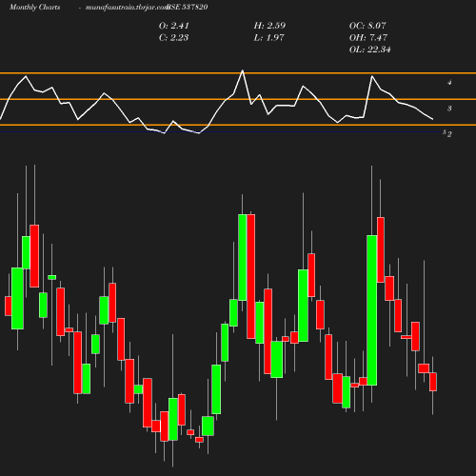Click the indicator axis label "2"
Screen dimensions: 476x476
click(449, 134)
